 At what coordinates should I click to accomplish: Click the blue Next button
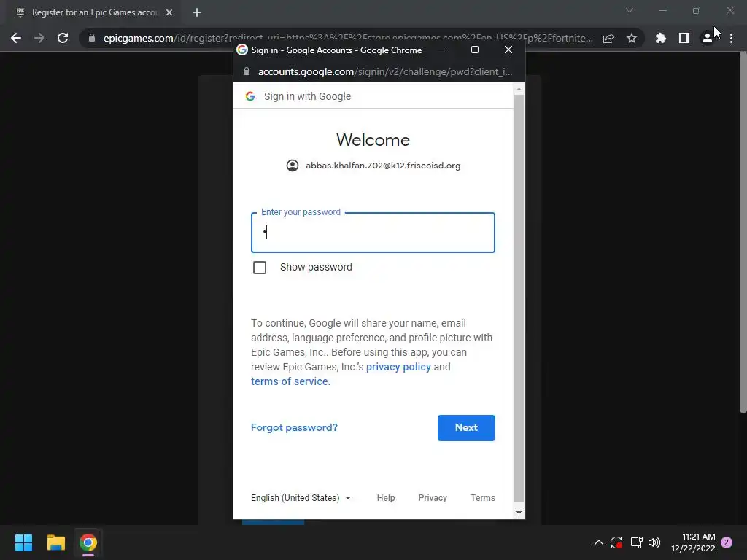(x=466, y=427)
